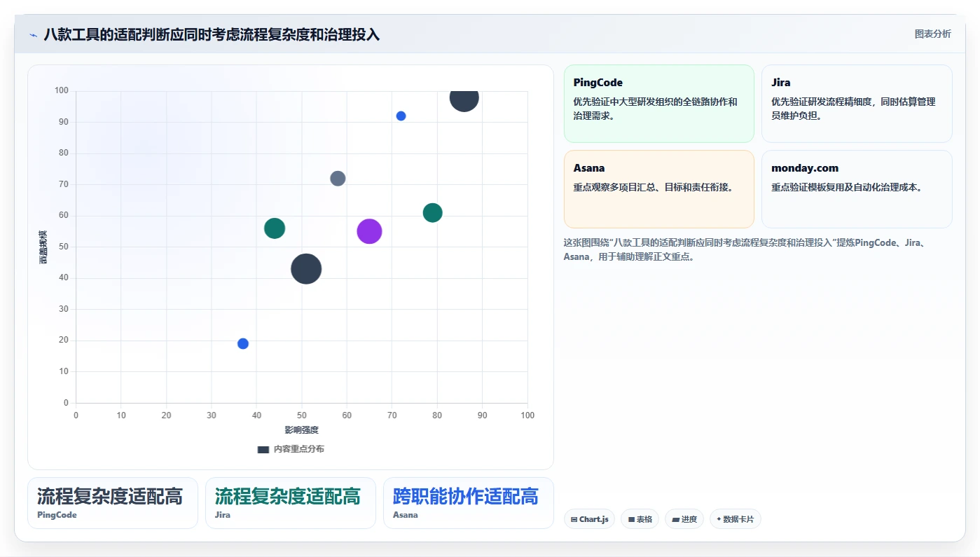Click the 表格 tag
This screenshot has width=980, height=557.
tap(640, 519)
